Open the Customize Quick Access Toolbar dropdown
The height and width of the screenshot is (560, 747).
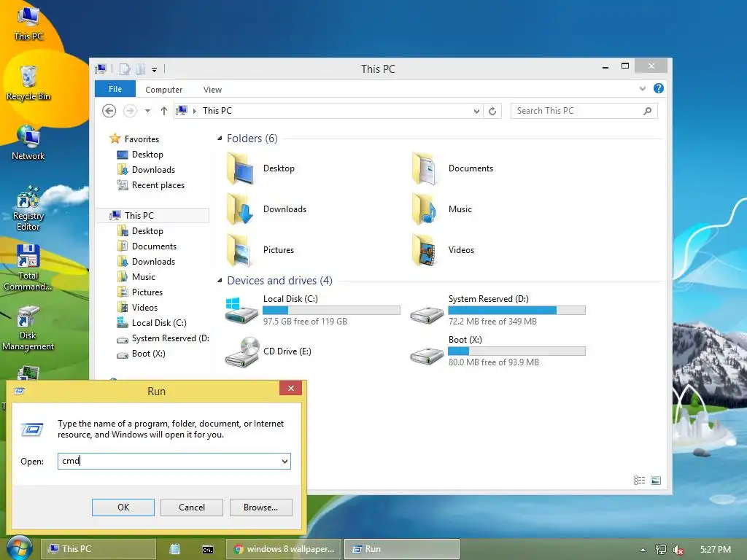155,70
